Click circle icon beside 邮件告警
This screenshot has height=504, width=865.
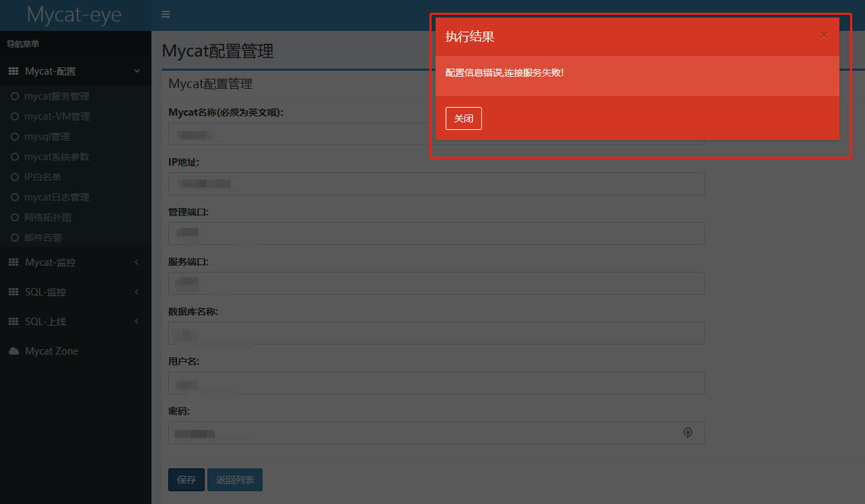pos(15,238)
